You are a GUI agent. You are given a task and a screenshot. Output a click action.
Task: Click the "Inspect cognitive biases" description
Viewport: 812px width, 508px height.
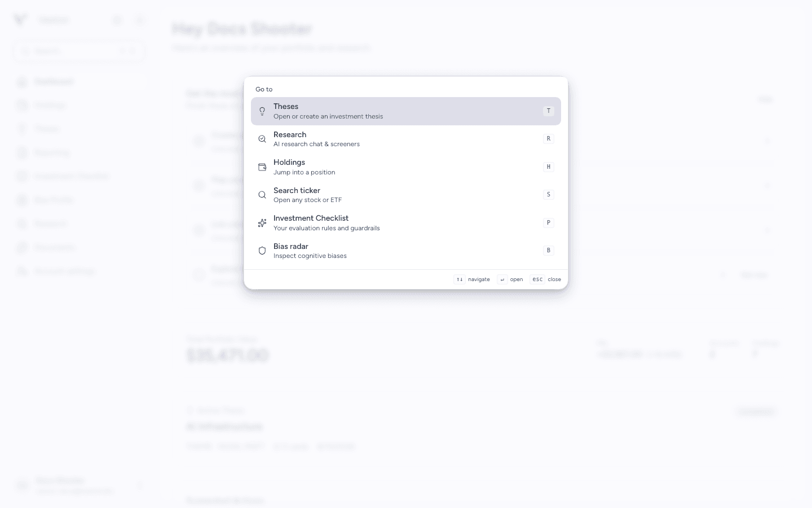tap(310, 256)
